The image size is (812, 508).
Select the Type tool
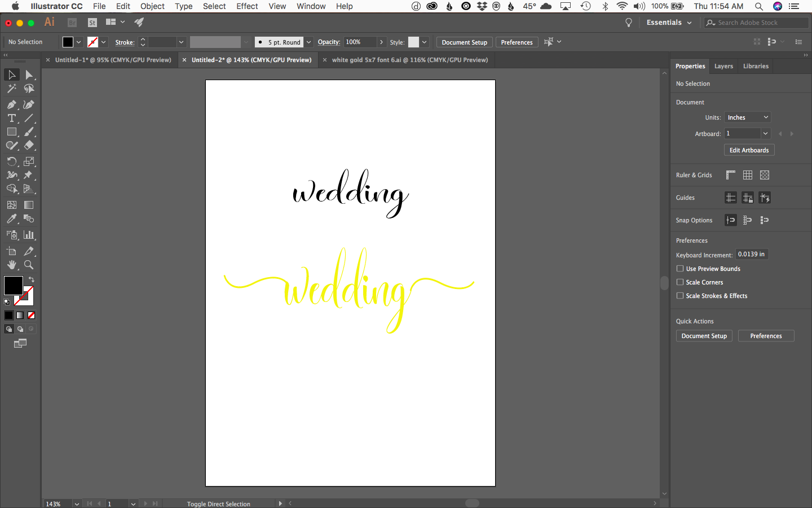(12, 118)
